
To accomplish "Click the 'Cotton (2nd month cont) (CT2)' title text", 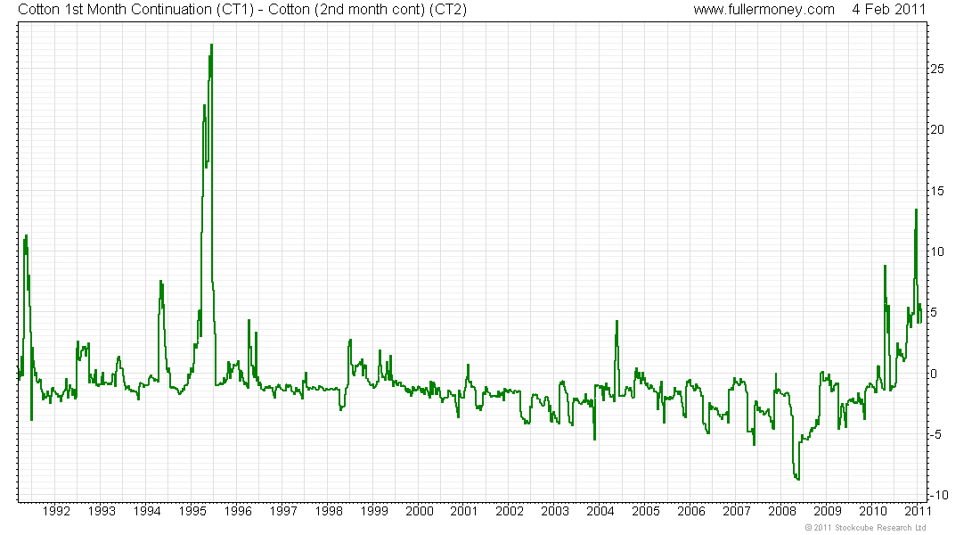I will coord(367,10).
